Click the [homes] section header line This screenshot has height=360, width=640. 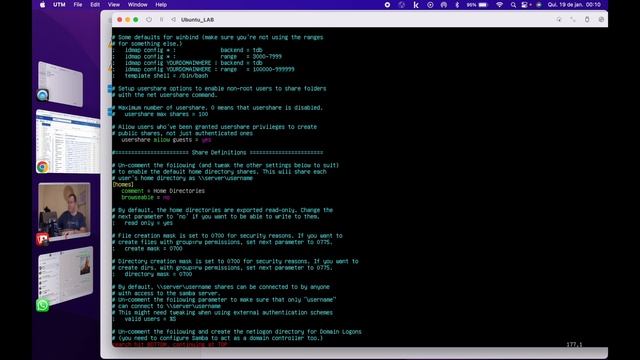coord(123,184)
